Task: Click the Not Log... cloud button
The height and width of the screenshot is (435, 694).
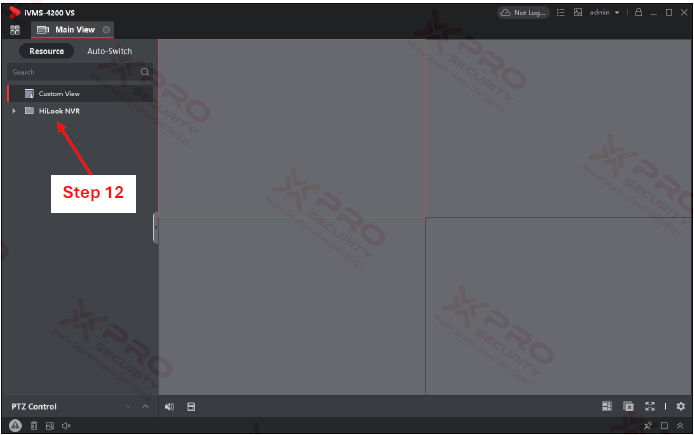Action: pos(523,12)
